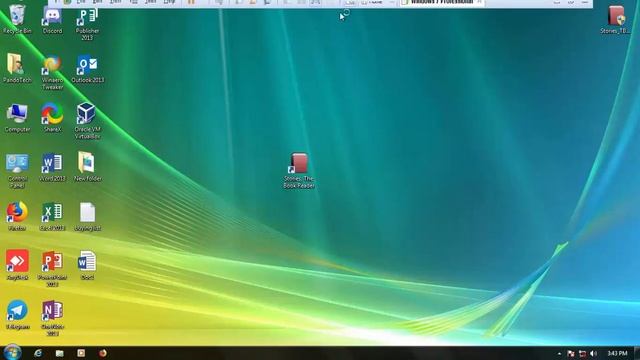
Task: Open Windows Explorer from the taskbar
Action: 60,353
